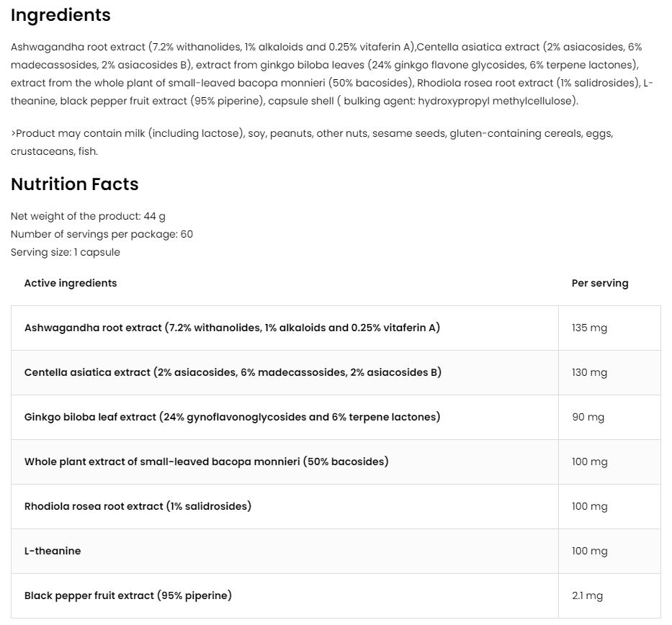The image size is (672, 625).
Task: Click the L-theanine row label
Action: tap(53, 551)
